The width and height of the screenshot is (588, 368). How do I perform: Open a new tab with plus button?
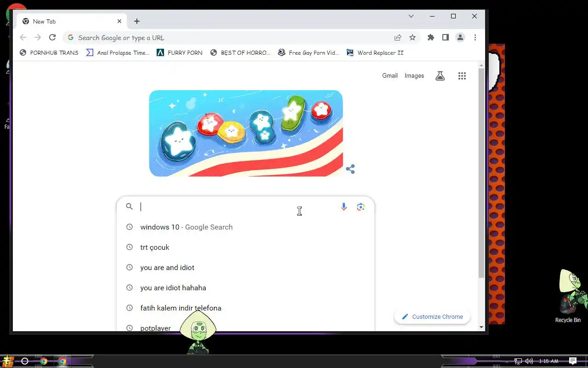pyautogui.click(x=137, y=21)
